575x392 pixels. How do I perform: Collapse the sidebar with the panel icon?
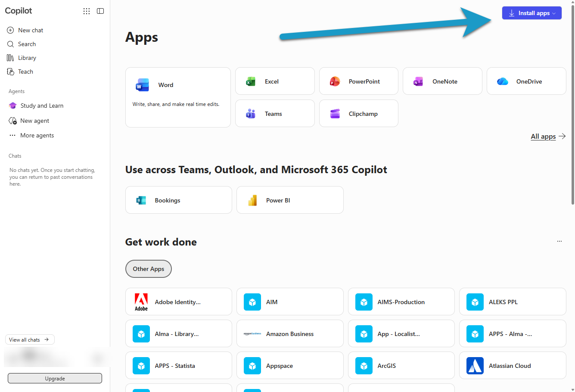(x=100, y=11)
